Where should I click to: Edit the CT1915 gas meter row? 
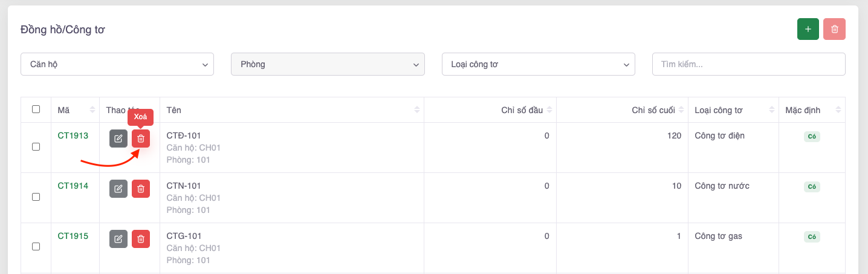coord(118,239)
